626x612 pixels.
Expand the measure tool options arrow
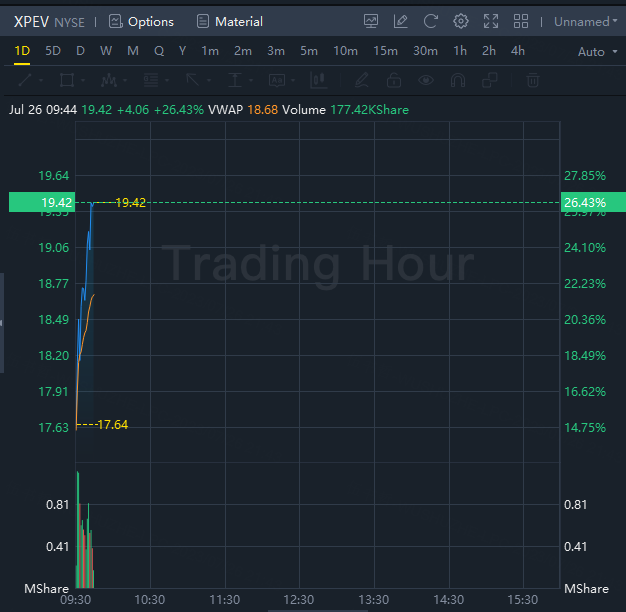pyautogui.click(x=251, y=80)
